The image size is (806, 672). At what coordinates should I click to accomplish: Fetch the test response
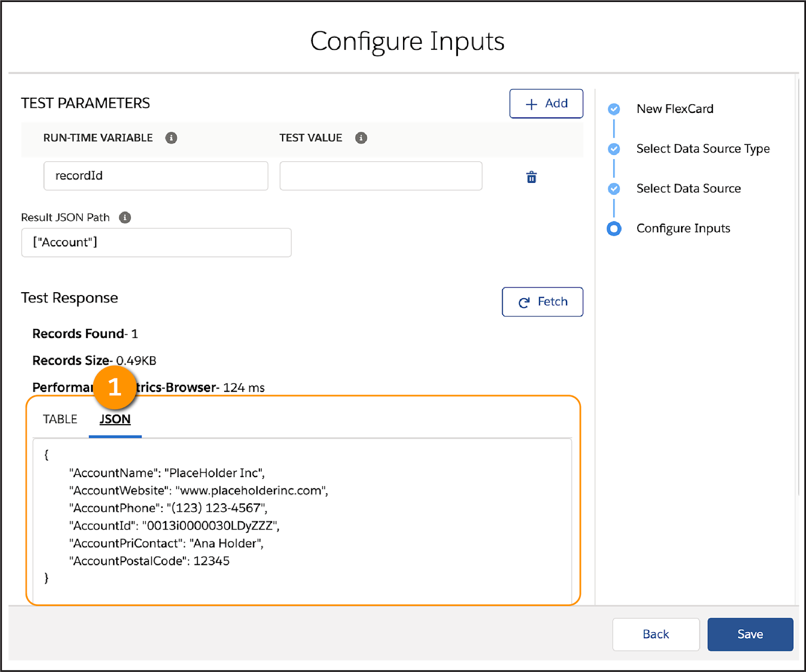pos(542,302)
